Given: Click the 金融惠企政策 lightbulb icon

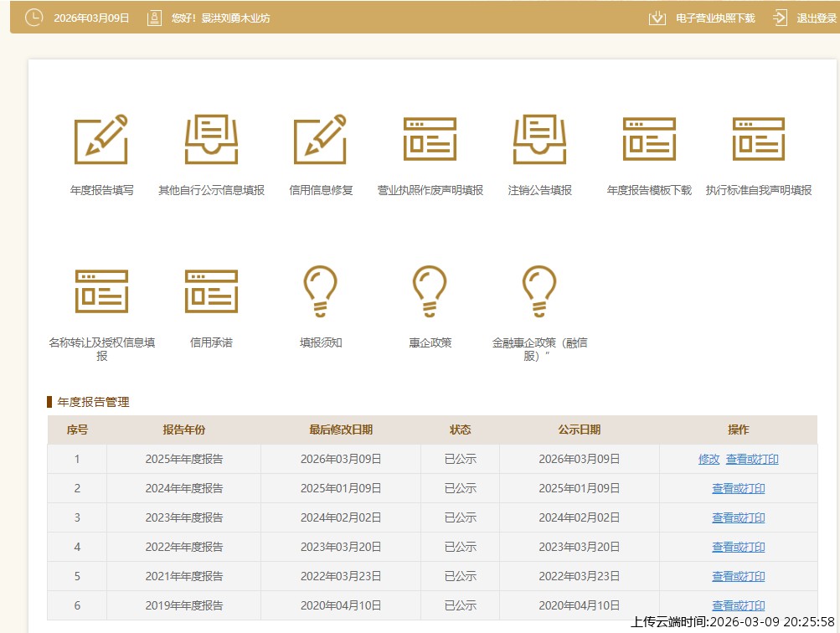Looking at the screenshot, I should tap(539, 291).
